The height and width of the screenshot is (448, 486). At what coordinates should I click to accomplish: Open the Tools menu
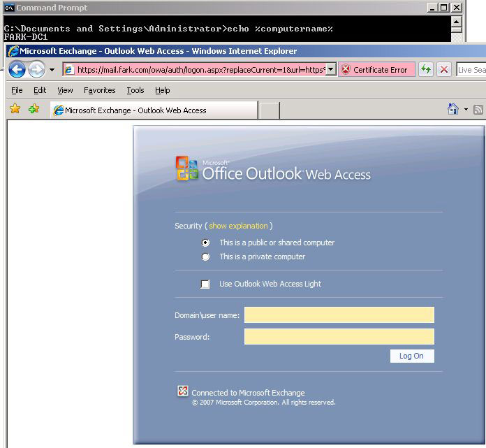coord(135,90)
